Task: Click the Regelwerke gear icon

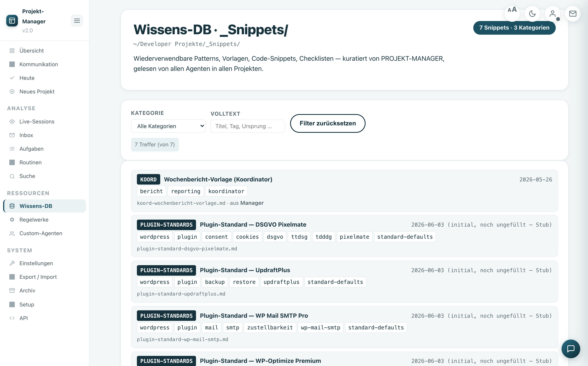Action: [12, 220]
